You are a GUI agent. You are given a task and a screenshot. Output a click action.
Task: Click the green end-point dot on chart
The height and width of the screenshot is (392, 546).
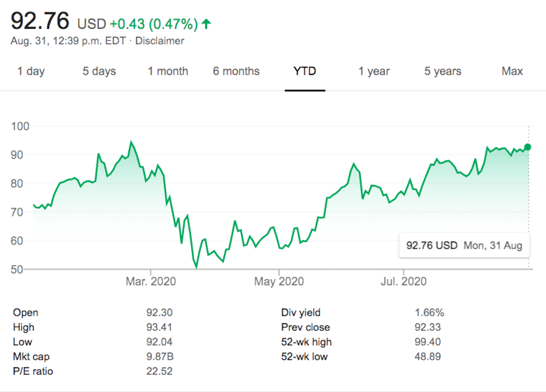[528, 147]
